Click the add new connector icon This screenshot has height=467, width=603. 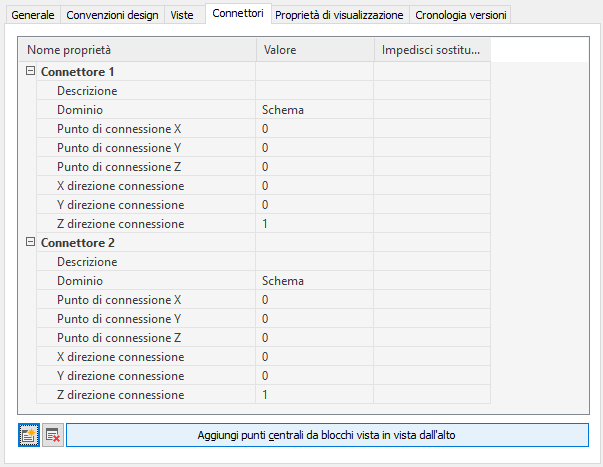(x=29, y=435)
